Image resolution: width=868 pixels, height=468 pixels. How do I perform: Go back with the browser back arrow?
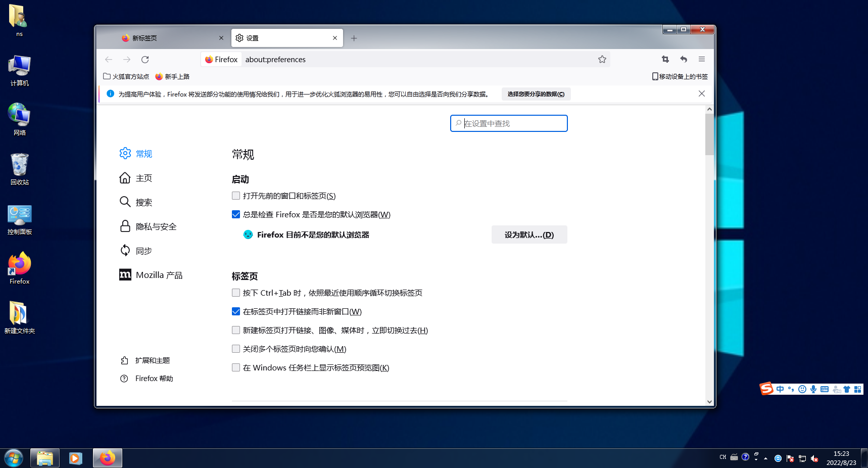pyautogui.click(x=109, y=60)
